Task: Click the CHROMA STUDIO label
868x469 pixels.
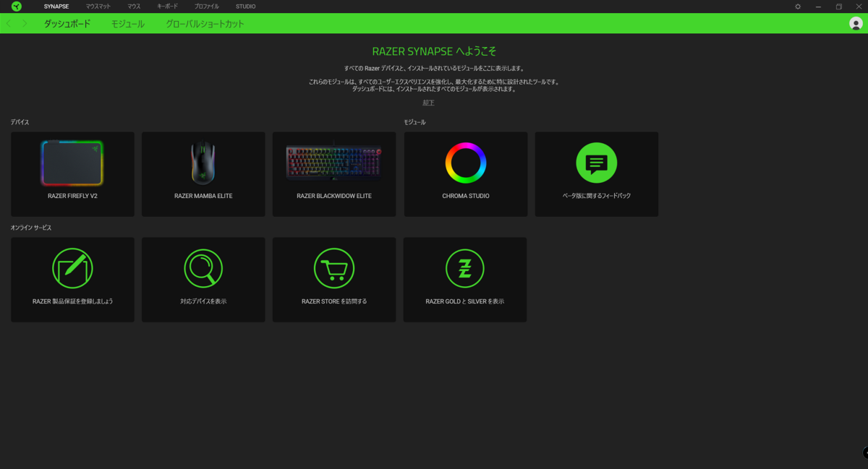Action: click(465, 196)
